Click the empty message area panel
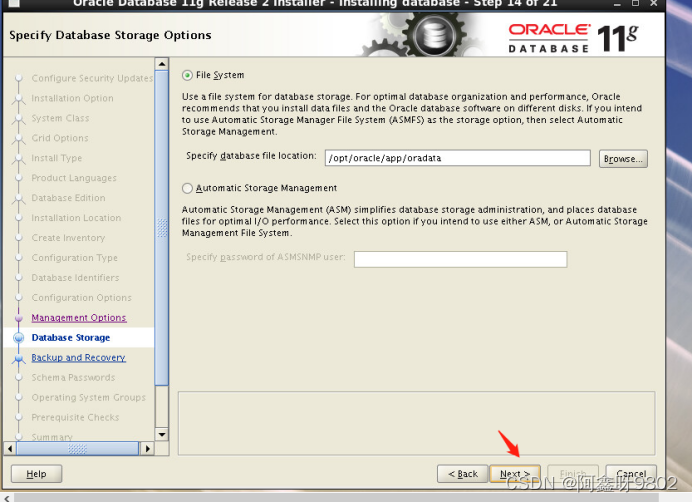The image size is (693, 502). [x=416, y=423]
